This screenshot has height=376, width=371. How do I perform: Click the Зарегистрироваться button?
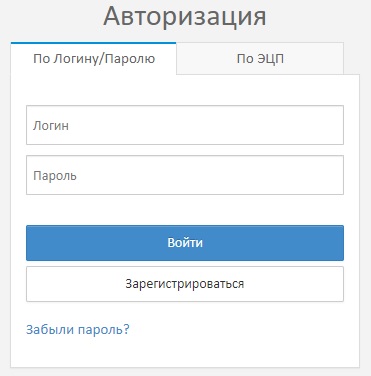point(185,284)
